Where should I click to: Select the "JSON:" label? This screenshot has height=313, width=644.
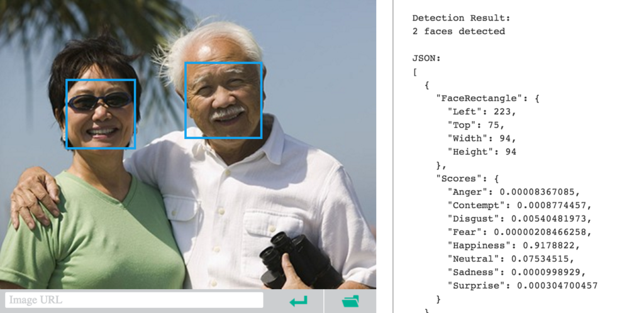[x=426, y=58]
